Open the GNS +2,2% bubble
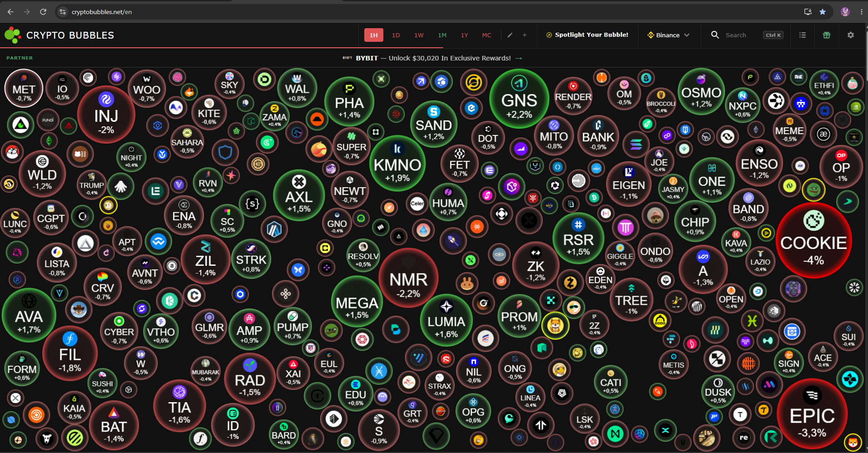The width and height of the screenshot is (868, 453). (x=519, y=99)
